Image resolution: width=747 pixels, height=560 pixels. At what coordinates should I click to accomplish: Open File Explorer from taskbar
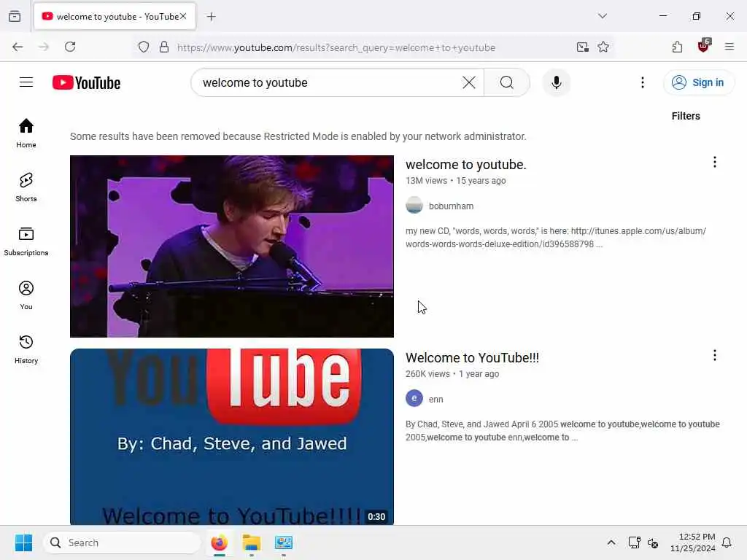tap(251, 542)
